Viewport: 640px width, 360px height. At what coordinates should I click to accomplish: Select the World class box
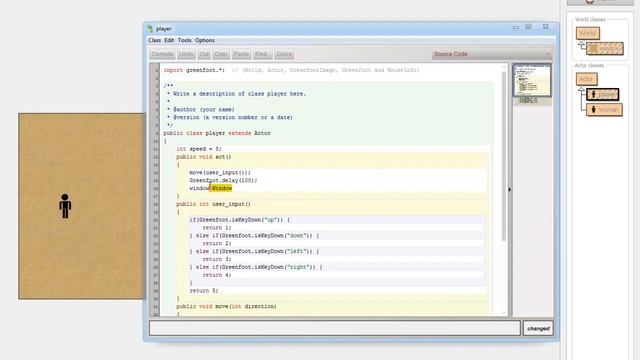pos(588,33)
